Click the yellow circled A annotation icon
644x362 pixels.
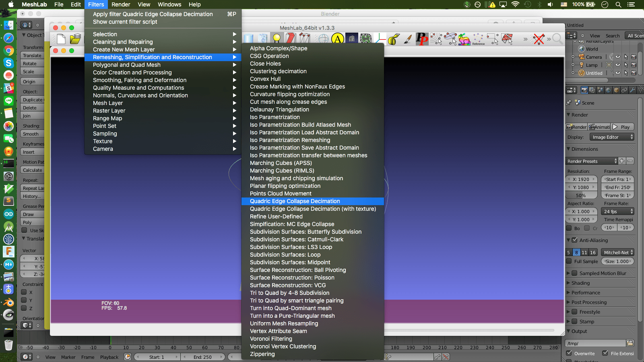point(337,39)
